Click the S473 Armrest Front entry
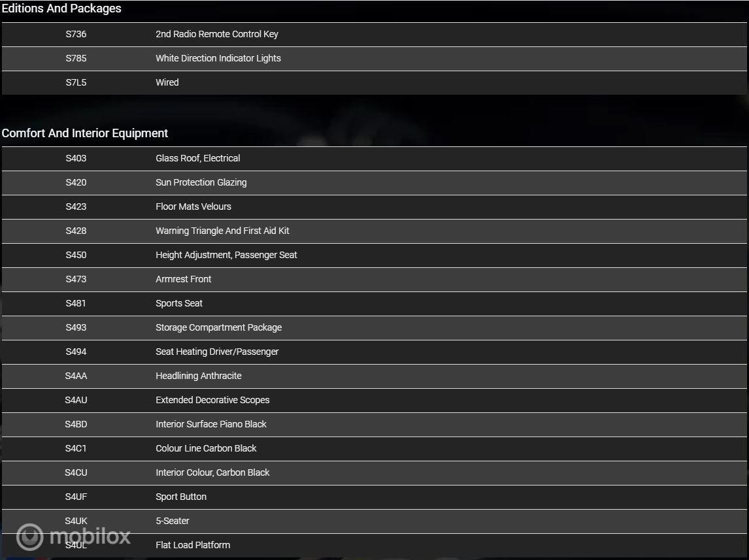The image size is (749, 560). click(374, 280)
